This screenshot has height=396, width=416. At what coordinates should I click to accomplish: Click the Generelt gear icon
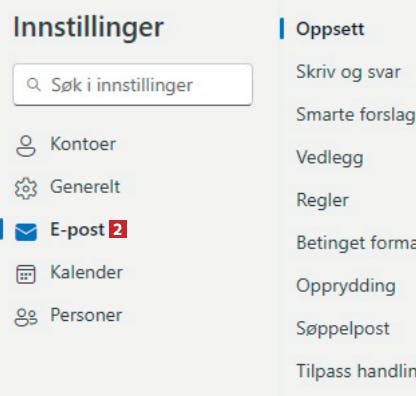(26, 188)
